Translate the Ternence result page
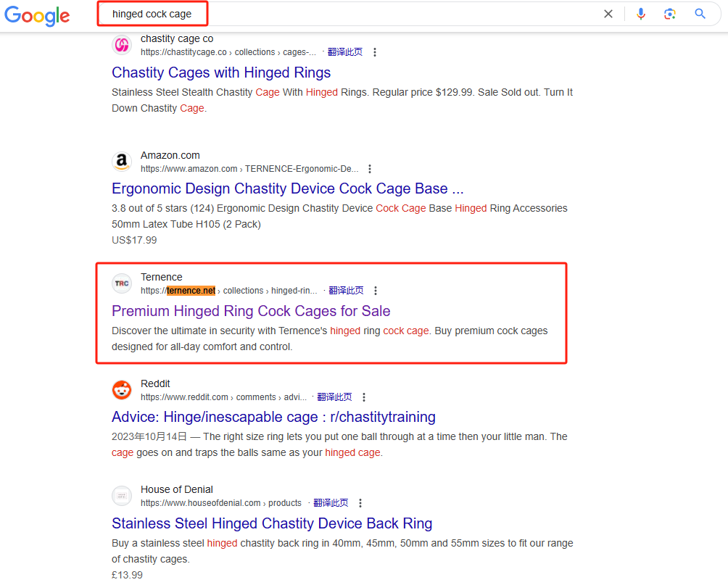728x585 pixels. (x=346, y=291)
